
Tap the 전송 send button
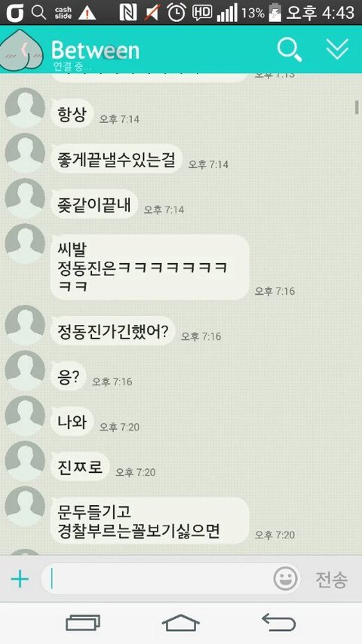pyautogui.click(x=331, y=579)
